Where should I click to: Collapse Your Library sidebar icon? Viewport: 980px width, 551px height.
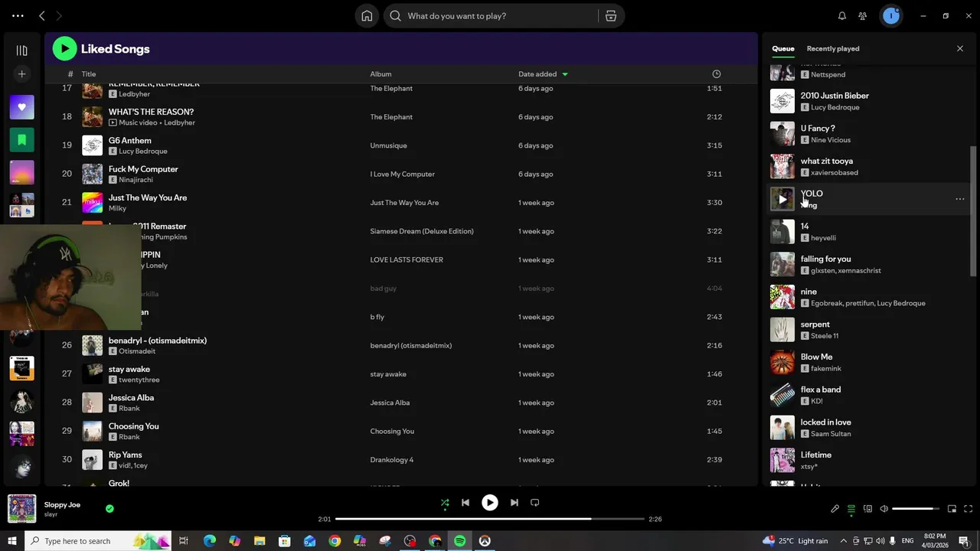21,51
